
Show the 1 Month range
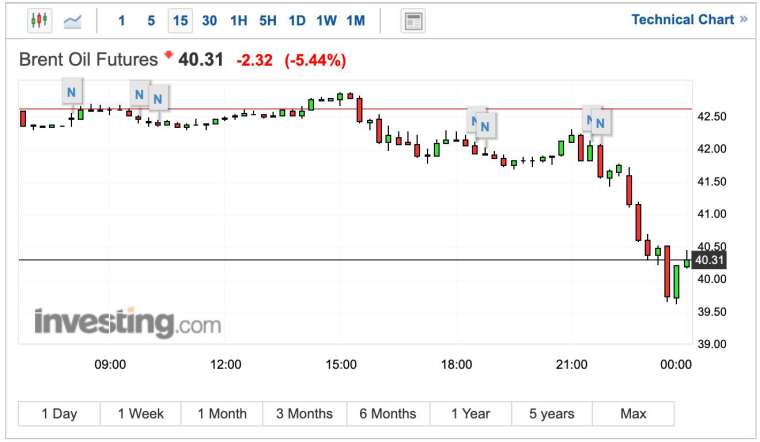pos(222,414)
